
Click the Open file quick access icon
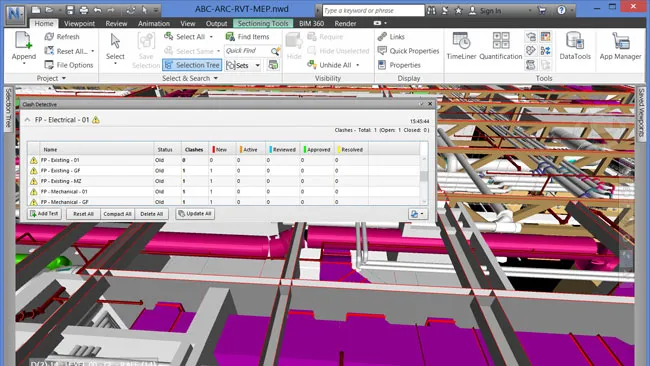(49, 10)
